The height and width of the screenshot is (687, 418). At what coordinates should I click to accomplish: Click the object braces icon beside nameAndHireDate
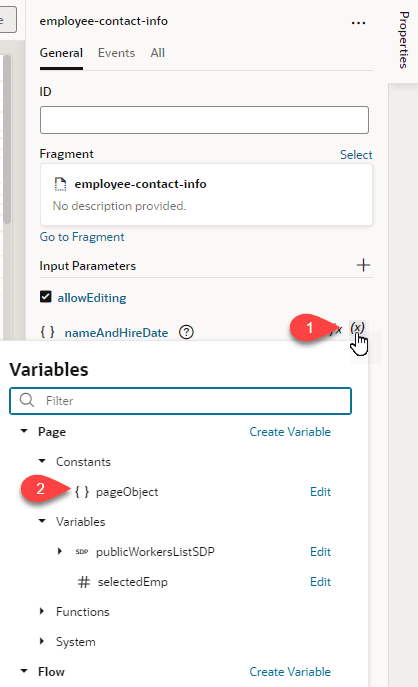pos(47,332)
